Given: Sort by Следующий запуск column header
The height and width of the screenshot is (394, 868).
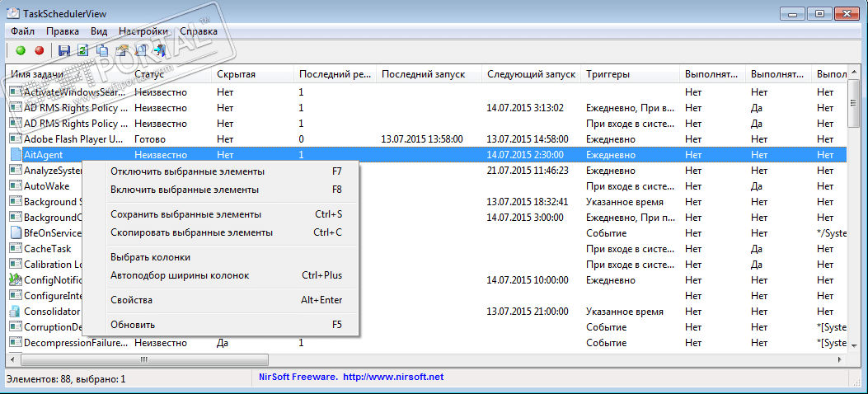Looking at the screenshot, I should (x=532, y=74).
